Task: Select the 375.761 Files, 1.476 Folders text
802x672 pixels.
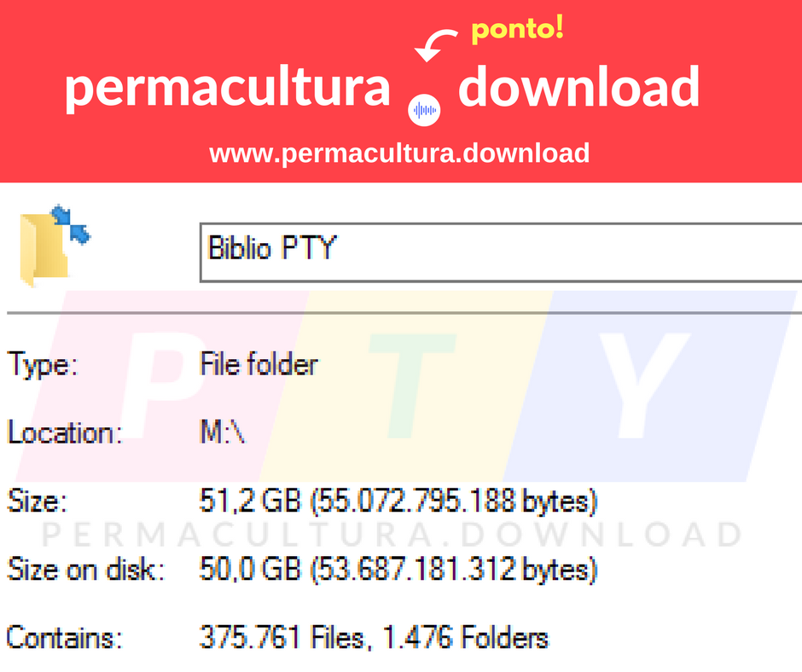Action: click(x=373, y=637)
